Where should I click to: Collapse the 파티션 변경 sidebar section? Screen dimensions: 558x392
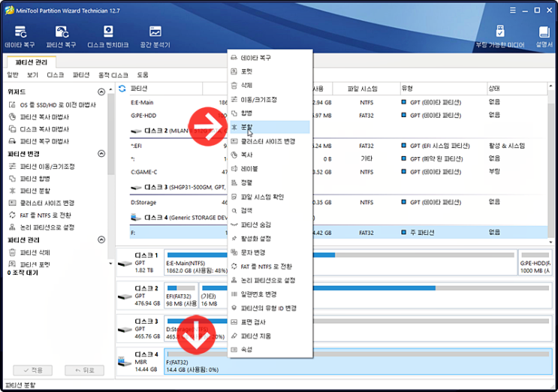(x=101, y=154)
